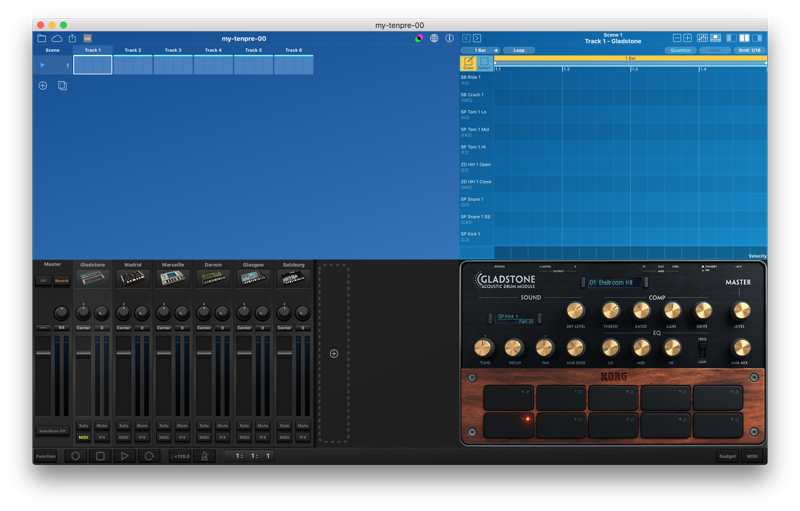Image resolution: width=800 pixels, height=511 pixels.
Task: Click the globe icon
Action: pos(434,38)
